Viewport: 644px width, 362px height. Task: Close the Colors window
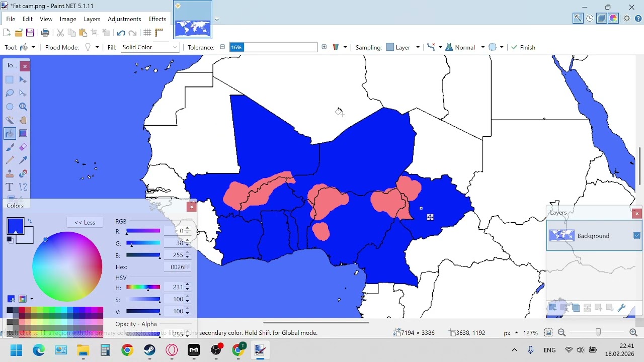tap(191, 207)
